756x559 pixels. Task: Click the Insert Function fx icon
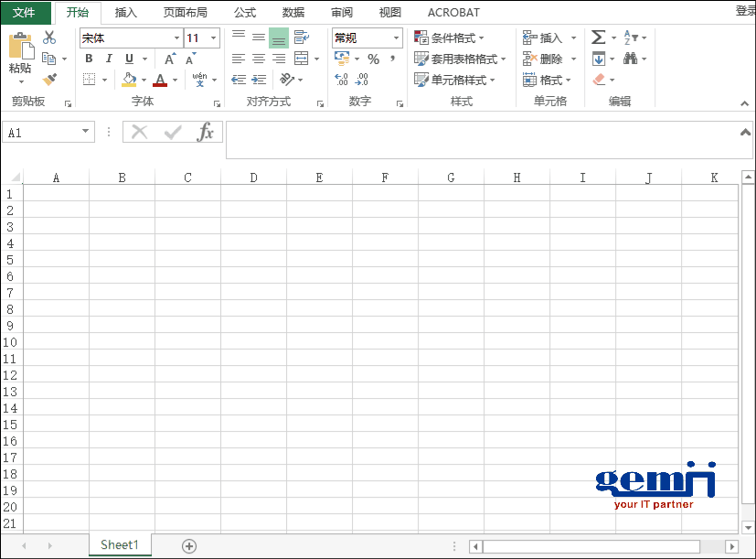206,133
